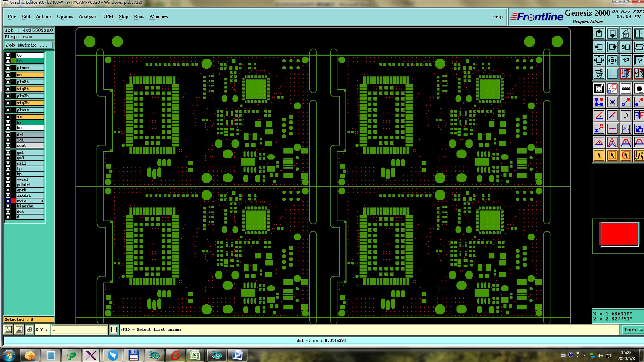Select the basic arrow select tool

599,156
